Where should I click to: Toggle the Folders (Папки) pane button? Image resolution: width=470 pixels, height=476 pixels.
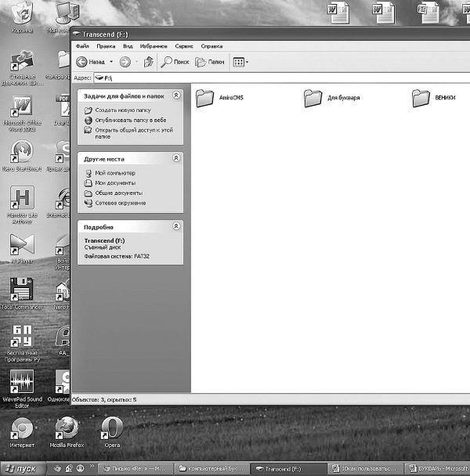tap(211, 61)
